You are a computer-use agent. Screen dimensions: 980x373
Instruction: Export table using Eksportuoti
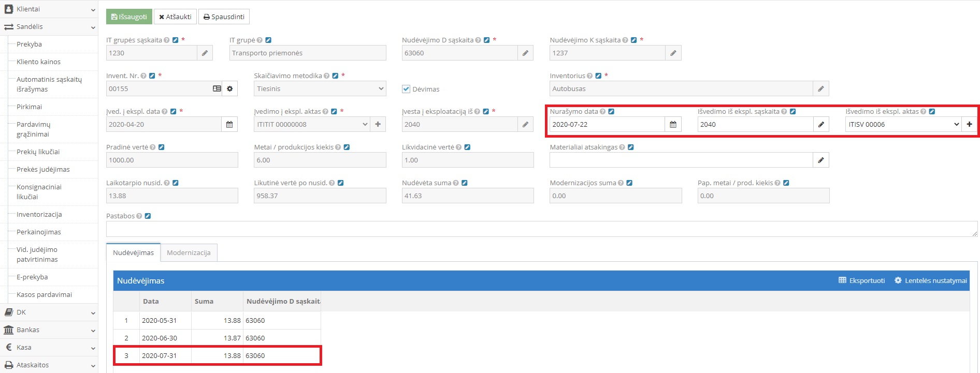click(x=861, y=281)
